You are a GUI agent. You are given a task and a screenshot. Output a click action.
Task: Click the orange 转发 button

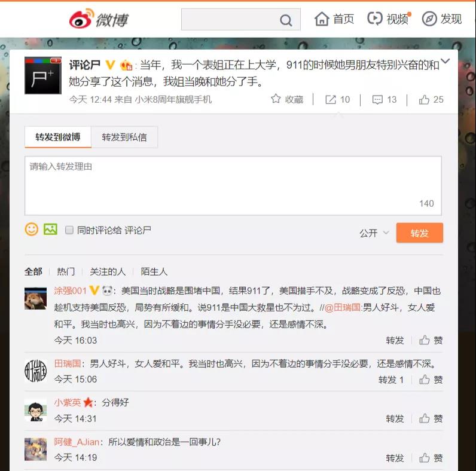point(420,233)
